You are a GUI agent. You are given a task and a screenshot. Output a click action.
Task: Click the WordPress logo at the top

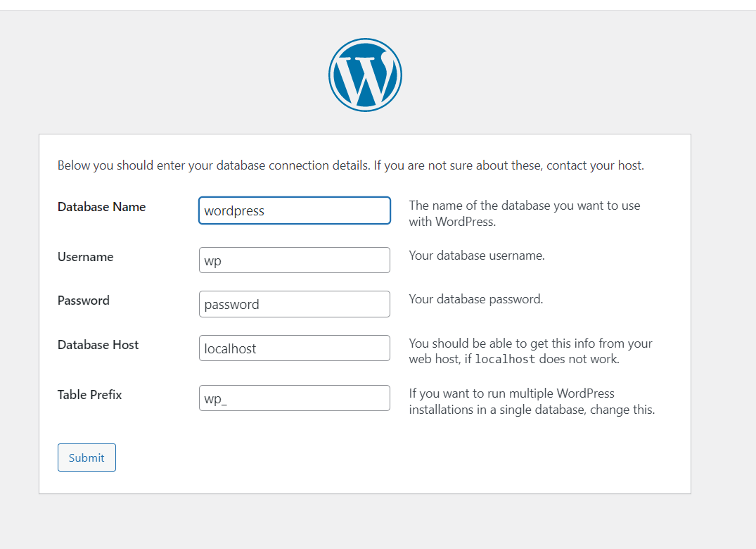click(x=365, y=75)
